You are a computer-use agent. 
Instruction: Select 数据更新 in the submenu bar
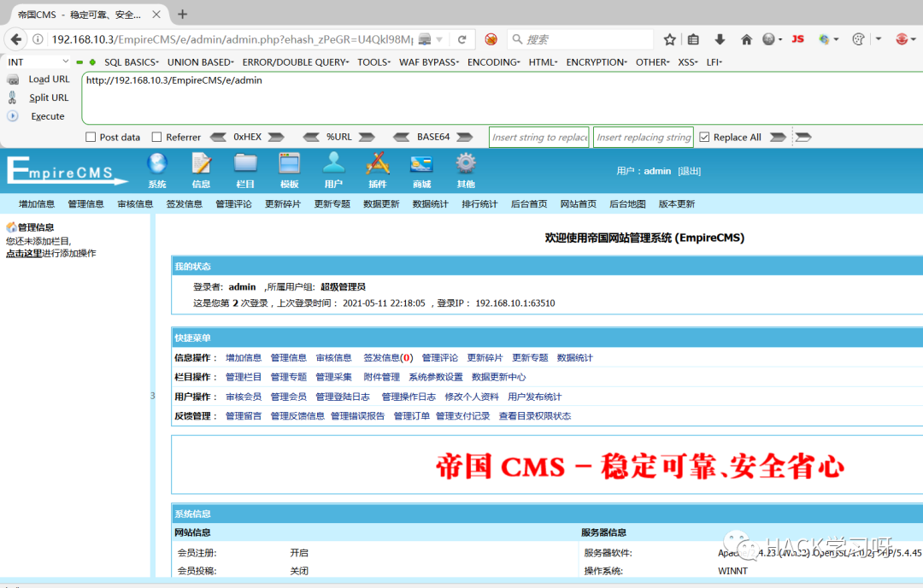click(381, 204)
